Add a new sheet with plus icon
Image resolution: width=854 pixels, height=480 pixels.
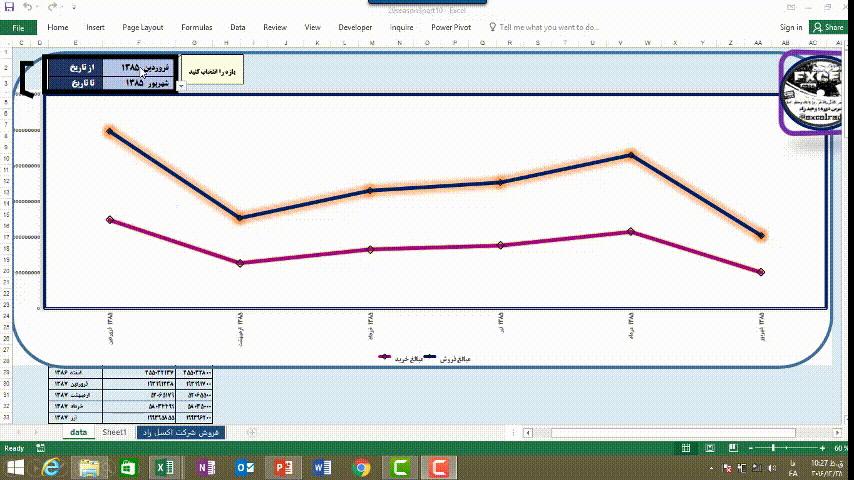(x=251, y=432)
